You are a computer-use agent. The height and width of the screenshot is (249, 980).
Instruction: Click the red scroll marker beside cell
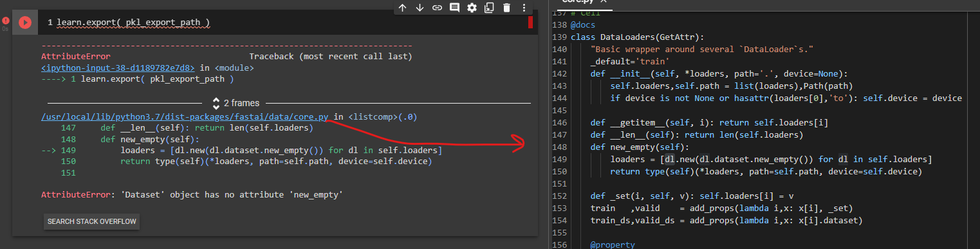tap(530, 23)
